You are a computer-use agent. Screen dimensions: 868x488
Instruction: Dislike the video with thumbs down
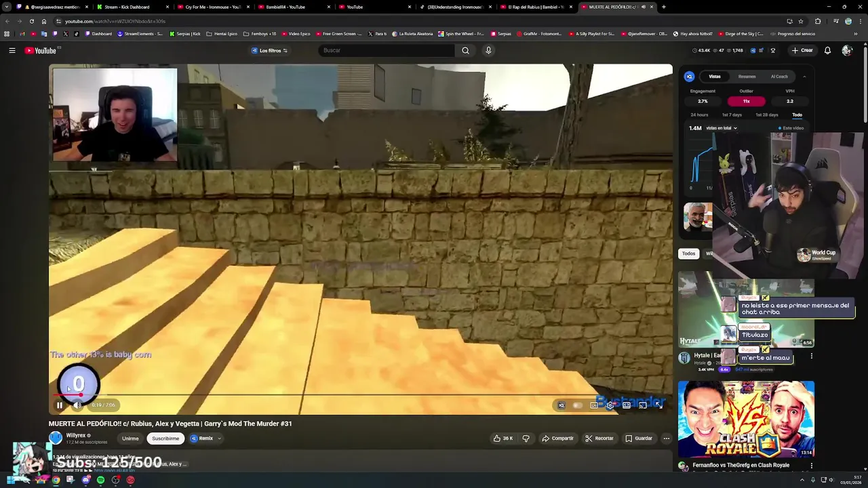tap(526, 439)
